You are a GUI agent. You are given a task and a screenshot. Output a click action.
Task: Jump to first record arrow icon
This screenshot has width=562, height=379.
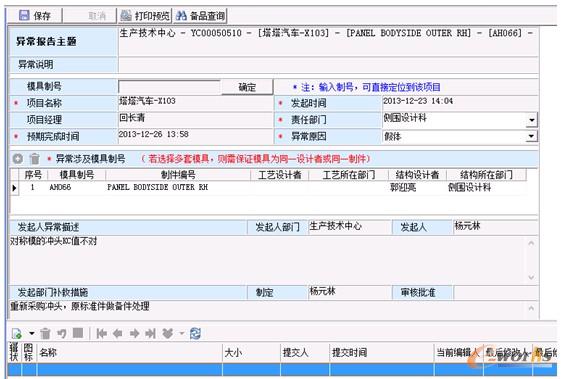102,333
